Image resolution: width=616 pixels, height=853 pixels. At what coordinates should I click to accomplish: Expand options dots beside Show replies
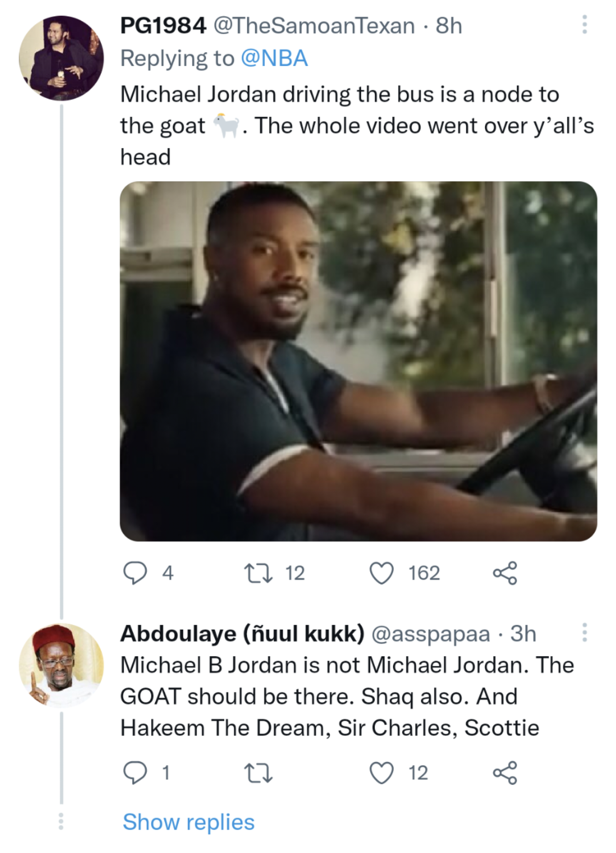(x=61, y=821)
